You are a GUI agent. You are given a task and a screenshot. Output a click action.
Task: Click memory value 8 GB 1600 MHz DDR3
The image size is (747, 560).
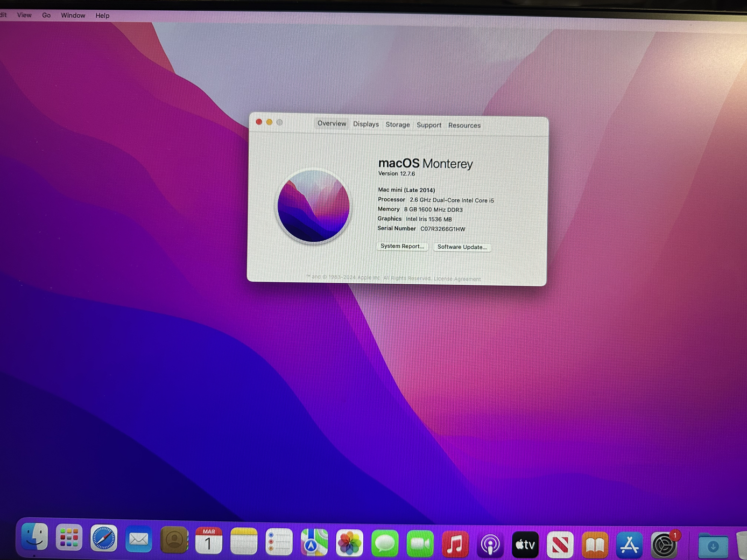433,210
